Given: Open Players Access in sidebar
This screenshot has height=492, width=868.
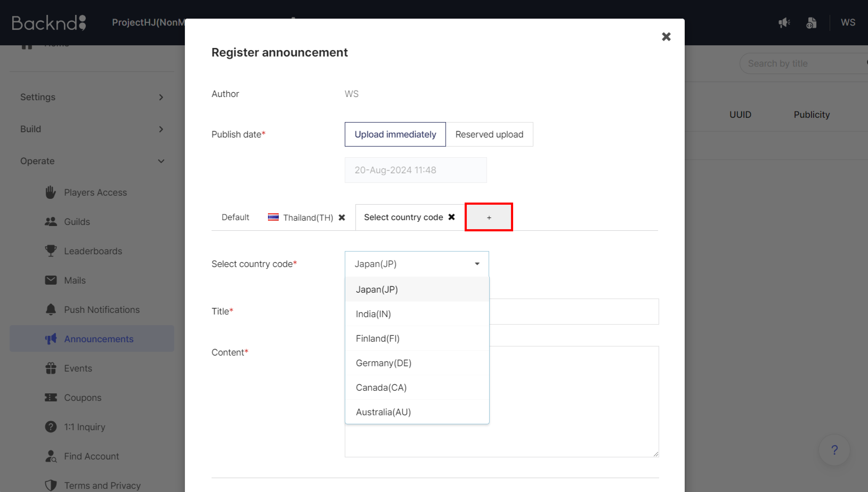Looking at the screenshot, I should pos(92,192).
